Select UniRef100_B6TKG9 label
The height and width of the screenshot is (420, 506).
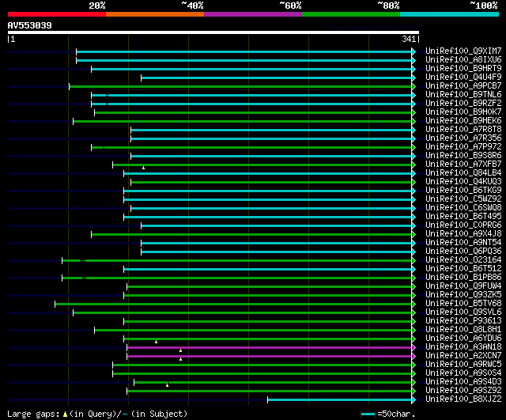(x=463, y=191)
